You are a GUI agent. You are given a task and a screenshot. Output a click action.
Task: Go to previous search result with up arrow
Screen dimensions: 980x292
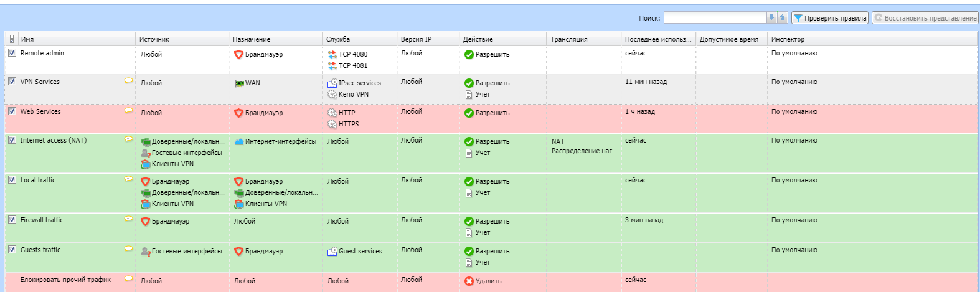coord(783,18)
